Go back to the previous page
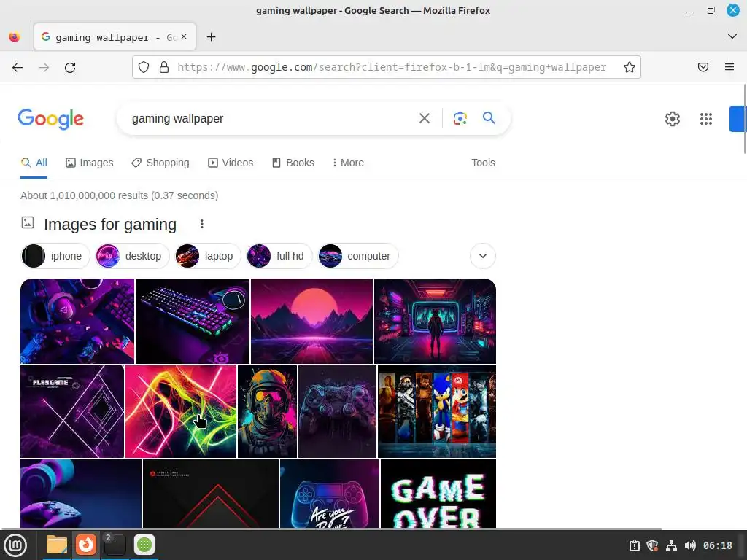747x560 pixels. tap(18, 68)
